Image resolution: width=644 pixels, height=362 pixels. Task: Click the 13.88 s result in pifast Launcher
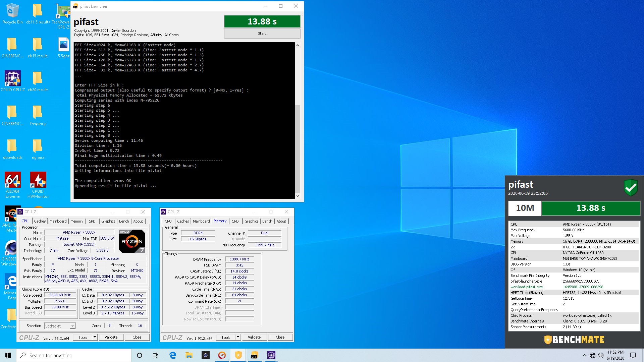(x=262, y=21)
